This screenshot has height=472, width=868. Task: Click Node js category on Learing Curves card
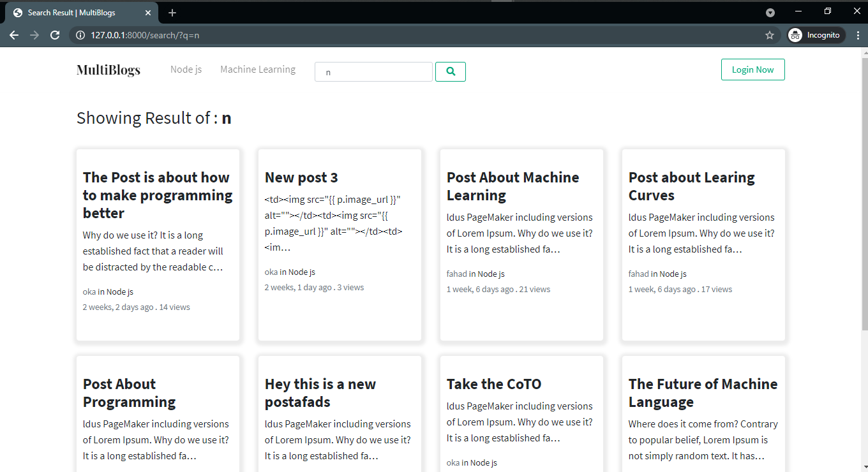pyautogui.click(x=673, y=274)
